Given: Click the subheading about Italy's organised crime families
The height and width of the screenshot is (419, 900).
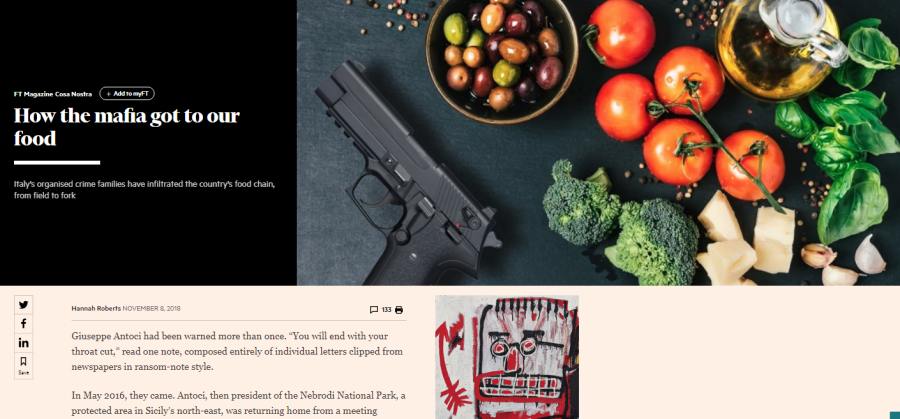Looking at the screenshot, I should 145,190.
